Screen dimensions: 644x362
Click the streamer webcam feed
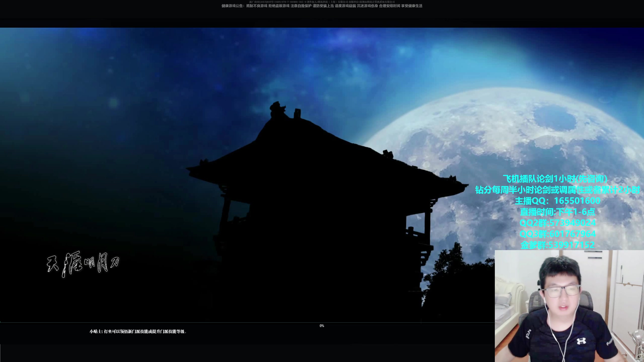(569, 306)
